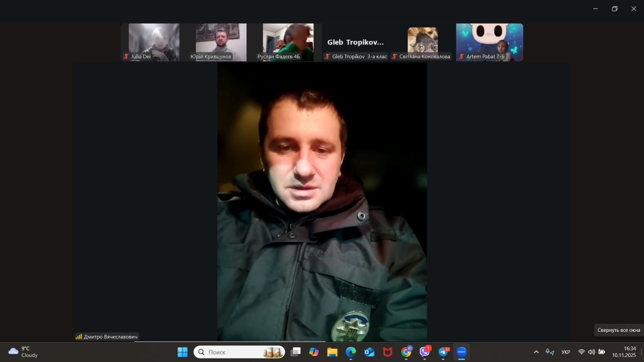Open Task View from the taskbar
This screenshot has height=362, width=644.
(296, 352)
